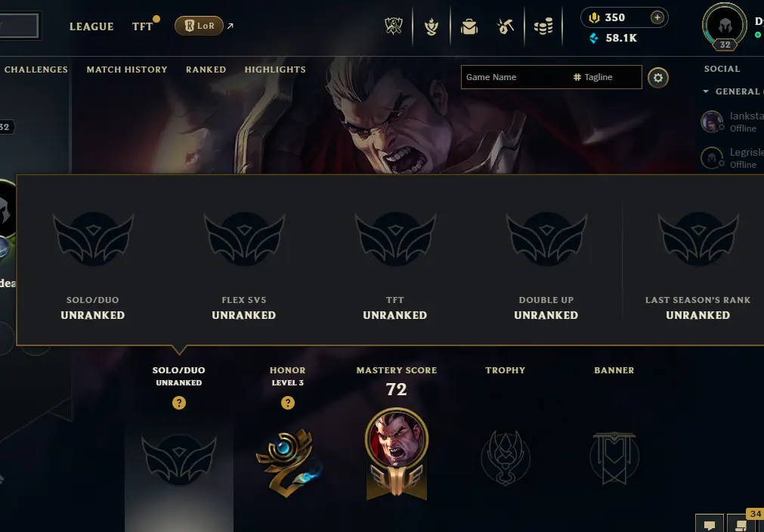
Task: Open the TFT game mode
Action: tap(142, 26)
